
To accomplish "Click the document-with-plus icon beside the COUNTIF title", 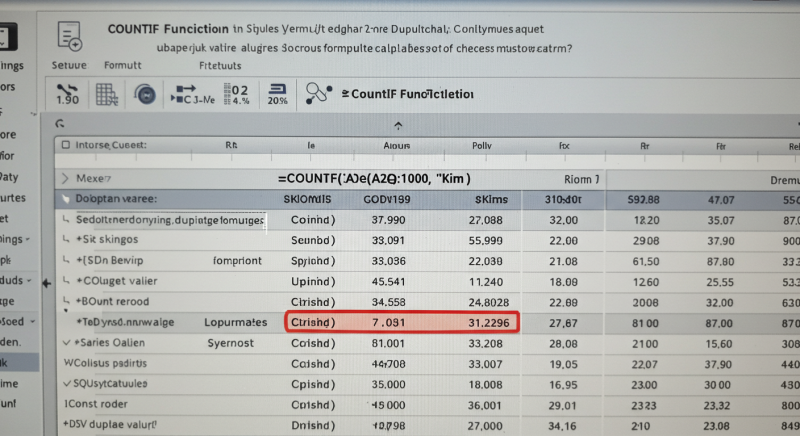I will click(x=69, y=36).
